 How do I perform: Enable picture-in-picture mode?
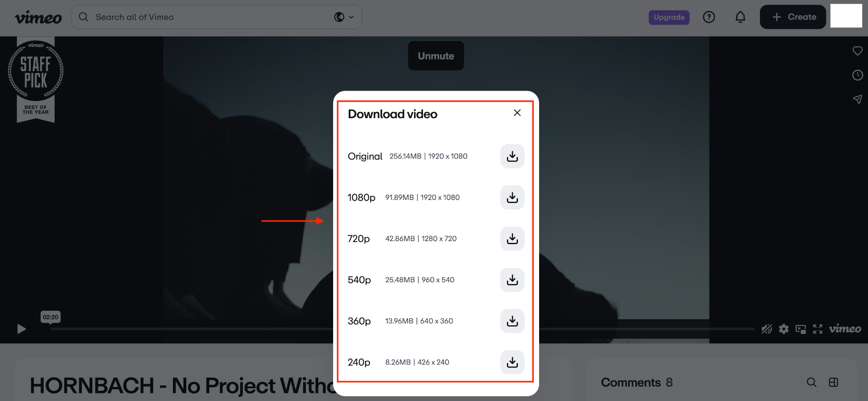point(801,329)
